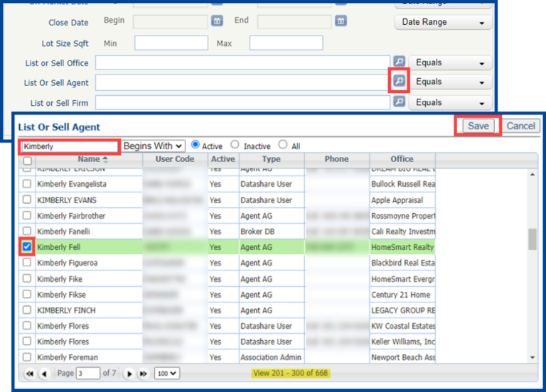
Task: Click the agent list vertical scrollbar thumb
Action: [x=532, y=239]
